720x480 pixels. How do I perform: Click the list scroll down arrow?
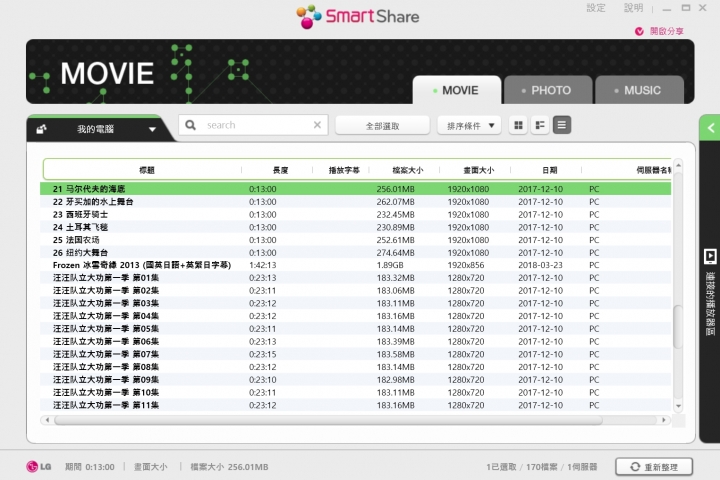point(678,406)
